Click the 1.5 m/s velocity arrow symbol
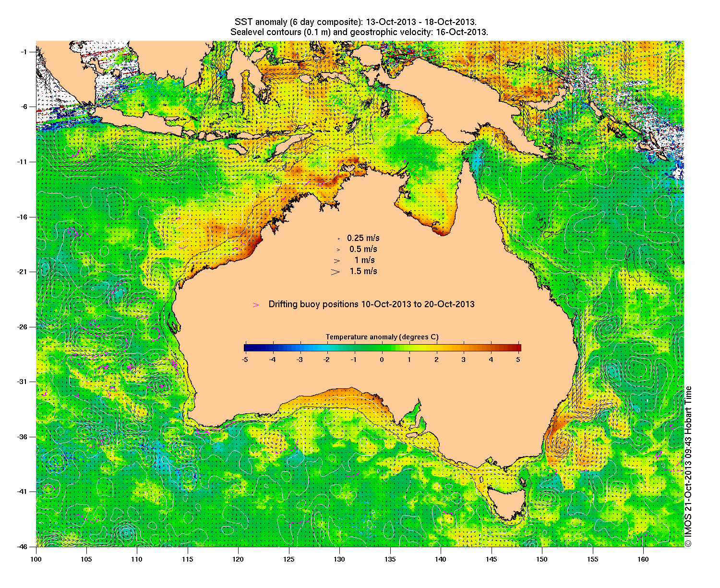The image size is (720, 588). click(335, 272)
